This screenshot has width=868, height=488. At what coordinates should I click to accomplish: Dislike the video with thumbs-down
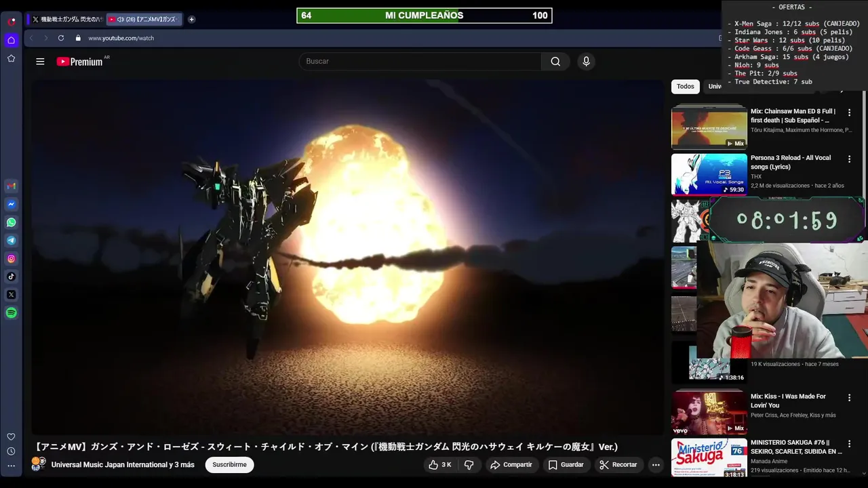coord(469,465)
